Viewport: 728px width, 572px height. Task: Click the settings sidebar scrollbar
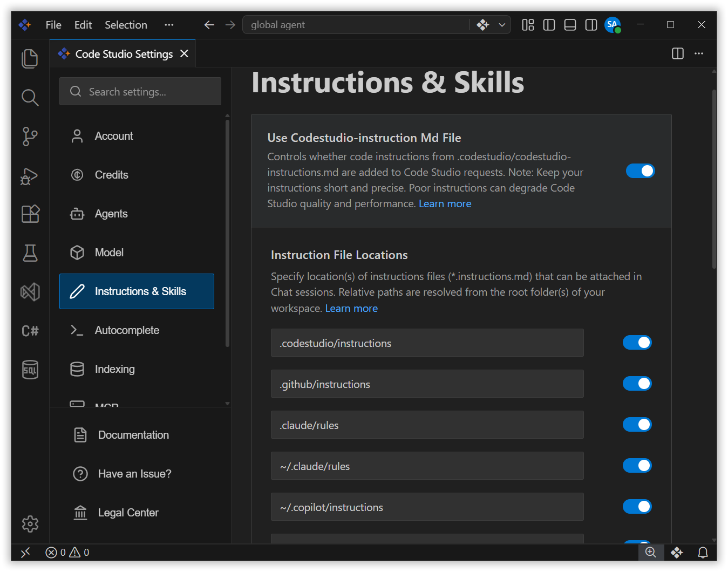point(227,233)
